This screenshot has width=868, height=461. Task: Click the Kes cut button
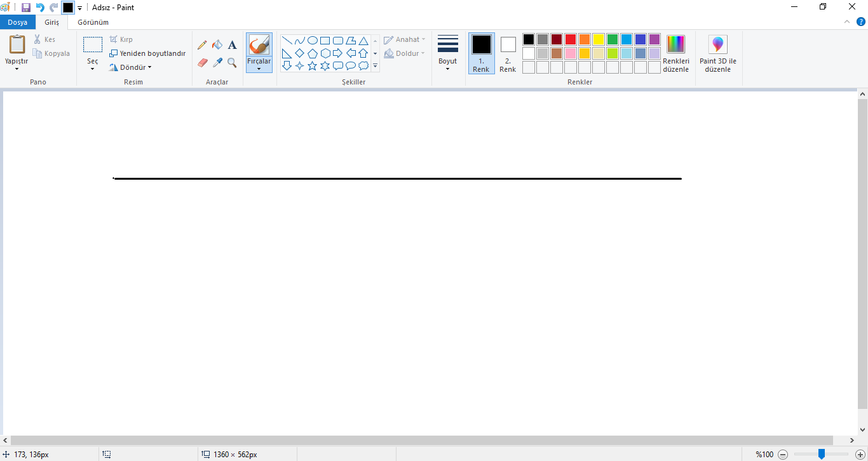pos(45,39)
